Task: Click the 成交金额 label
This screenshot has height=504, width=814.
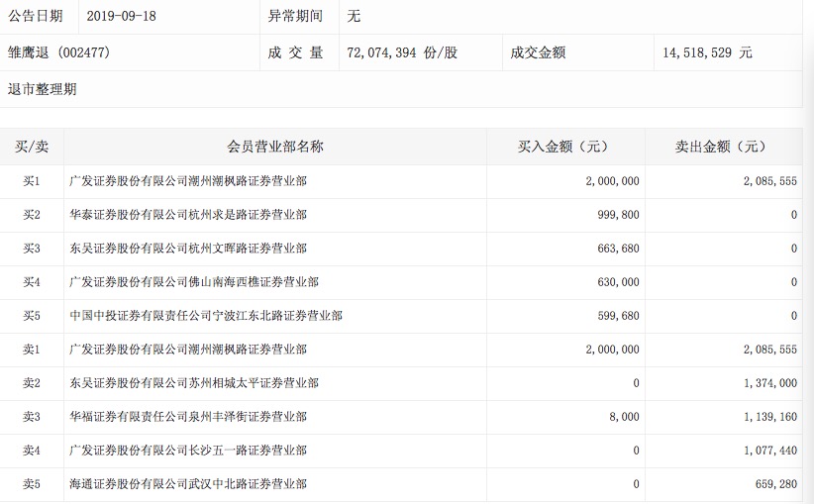Action: click(538, 52)
